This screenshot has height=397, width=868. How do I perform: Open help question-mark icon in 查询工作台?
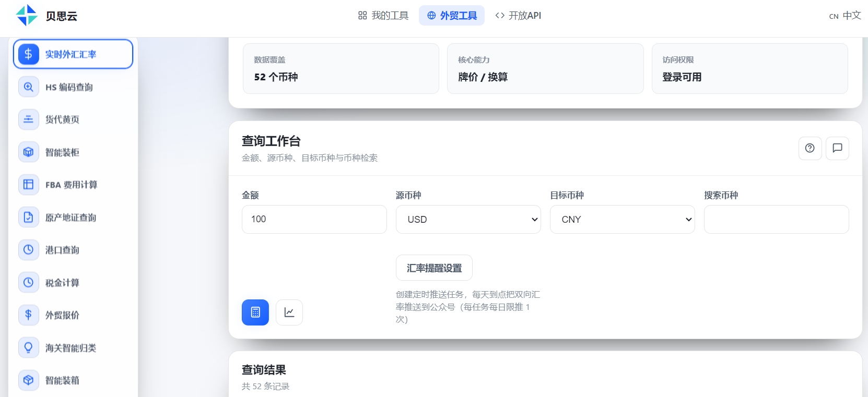(x=810, y=148)
